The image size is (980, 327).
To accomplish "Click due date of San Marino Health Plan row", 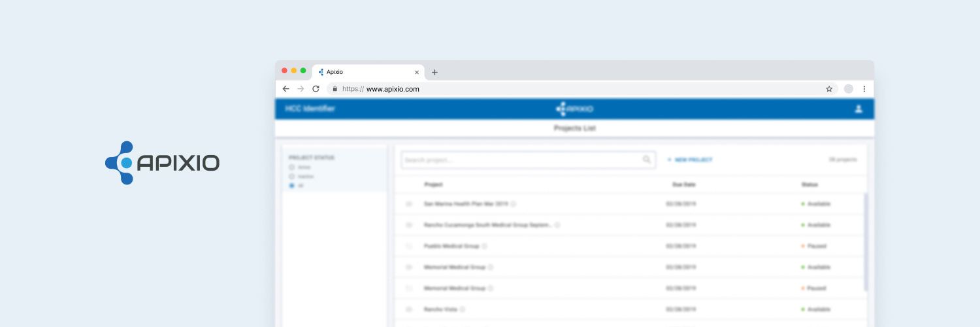I will [x=681, y=204].
